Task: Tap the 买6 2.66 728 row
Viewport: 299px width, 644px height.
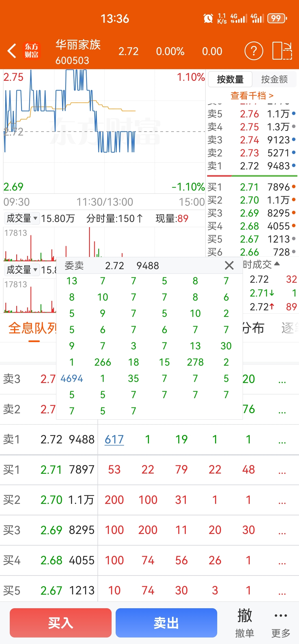Action: [x=252, y=252]
